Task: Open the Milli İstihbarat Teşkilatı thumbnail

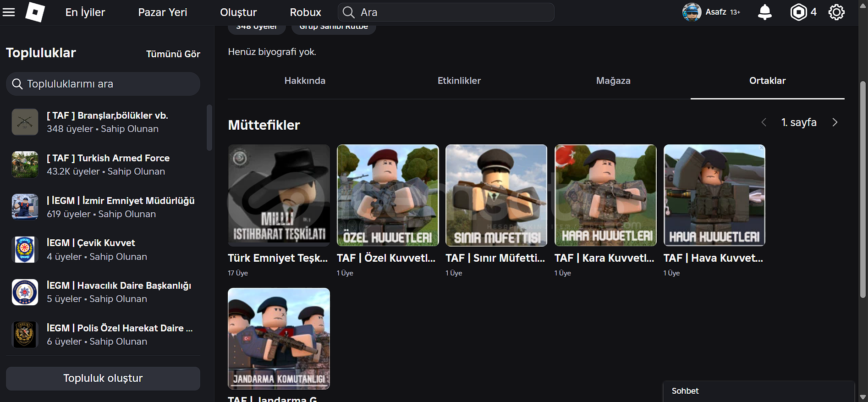Action: point(279,195)
